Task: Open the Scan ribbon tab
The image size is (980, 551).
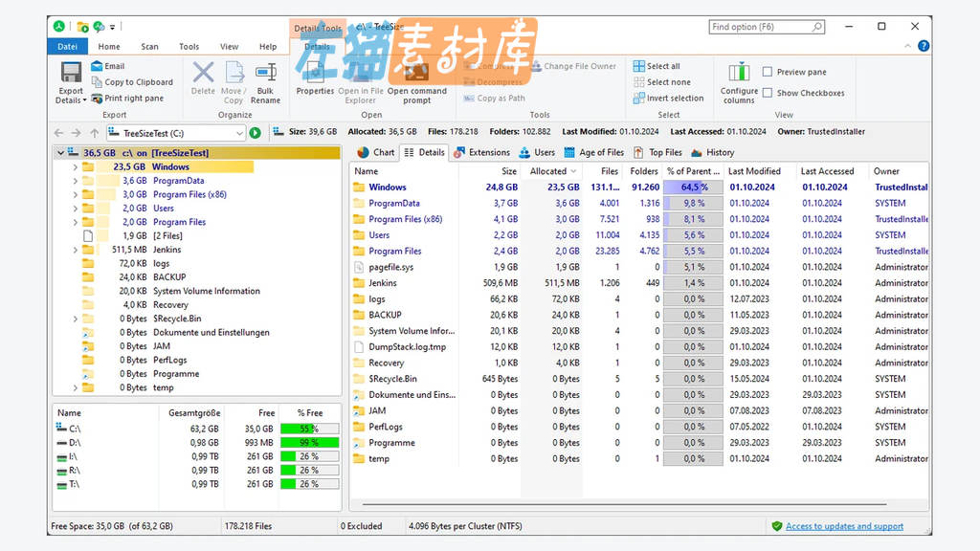Action: (149, 46)
